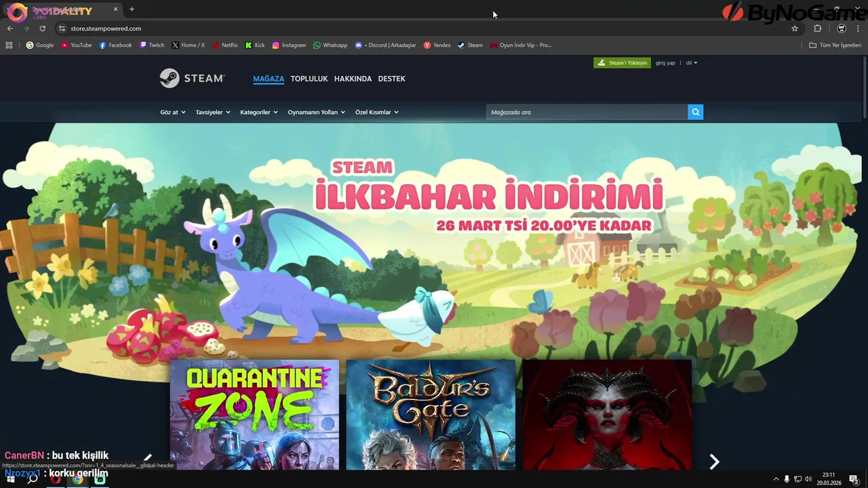Screen dimensions: 868x488
Task: Open the red demon Diablo game card
Action: [x=607, y=415]
